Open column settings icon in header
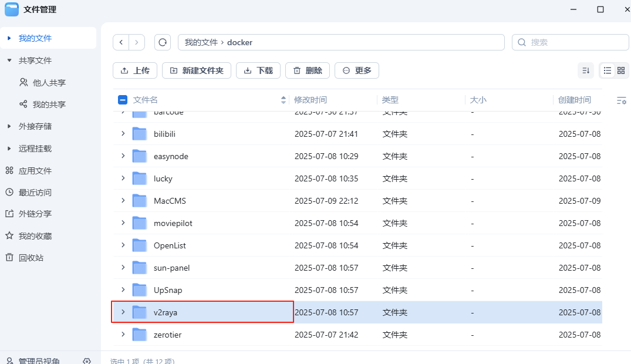Screen dimensions: 631x364 tap(622, 100)
